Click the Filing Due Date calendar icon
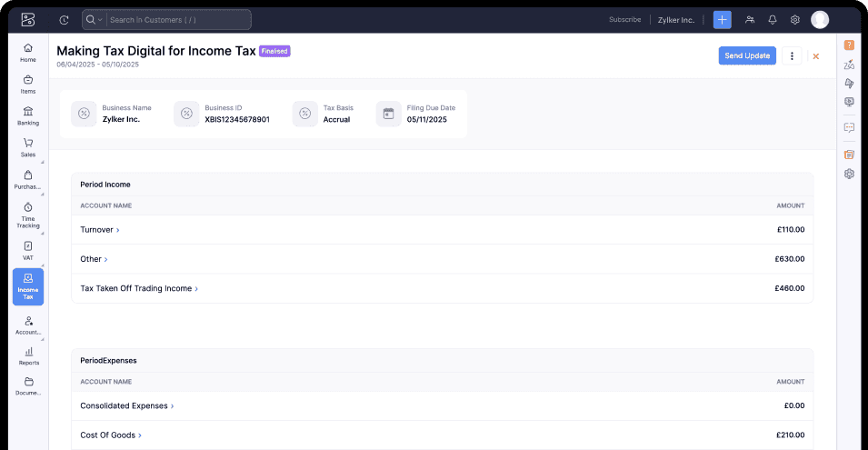Viewport: 868px width, 450px height. 389,114
